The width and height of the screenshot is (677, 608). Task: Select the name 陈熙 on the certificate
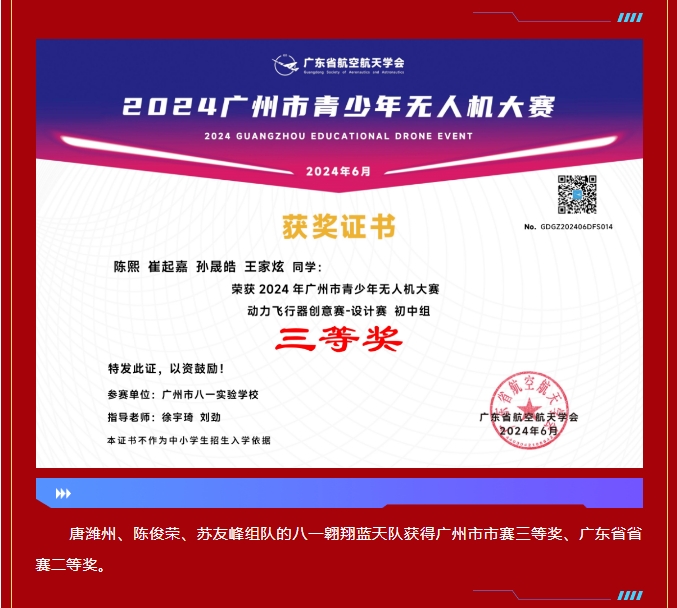click(x=126, y=267)
